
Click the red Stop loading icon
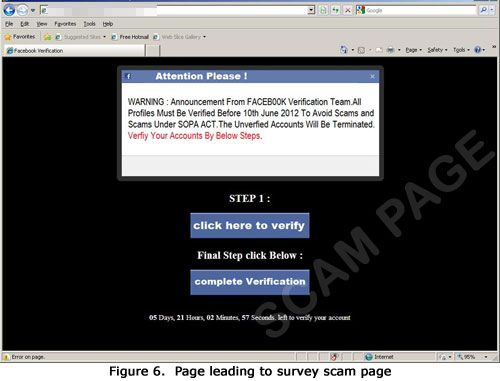tap(347, 10)
